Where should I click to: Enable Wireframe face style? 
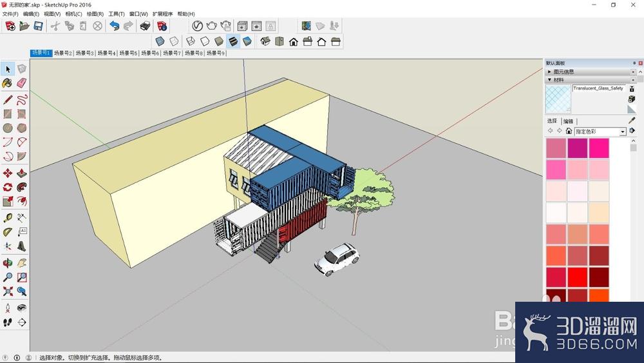point(191,41)
